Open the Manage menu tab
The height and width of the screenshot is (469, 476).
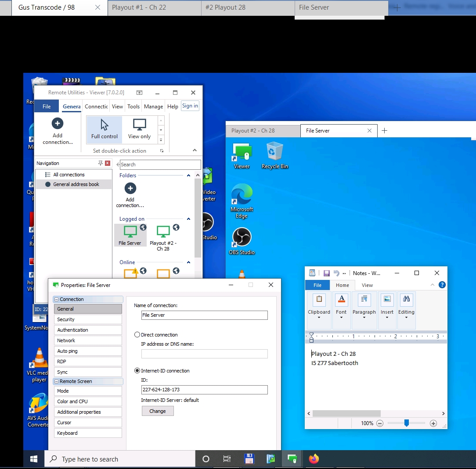(153, 107)
